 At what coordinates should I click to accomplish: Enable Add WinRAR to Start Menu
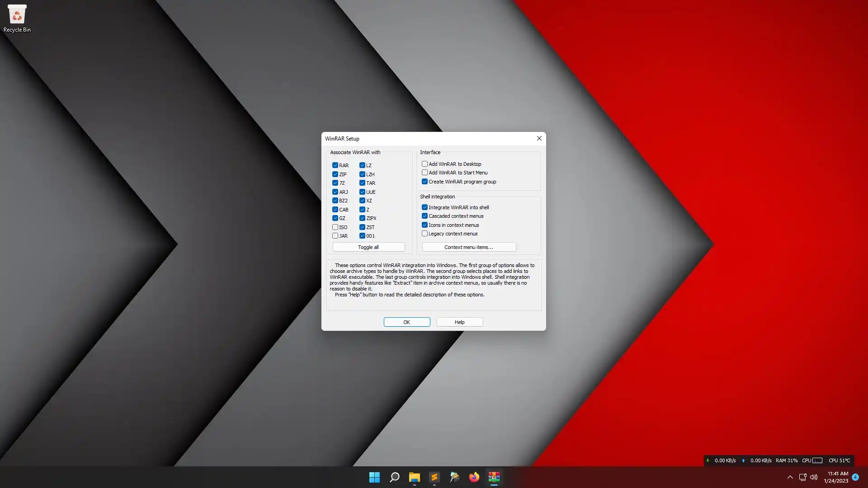pos(425,173)
